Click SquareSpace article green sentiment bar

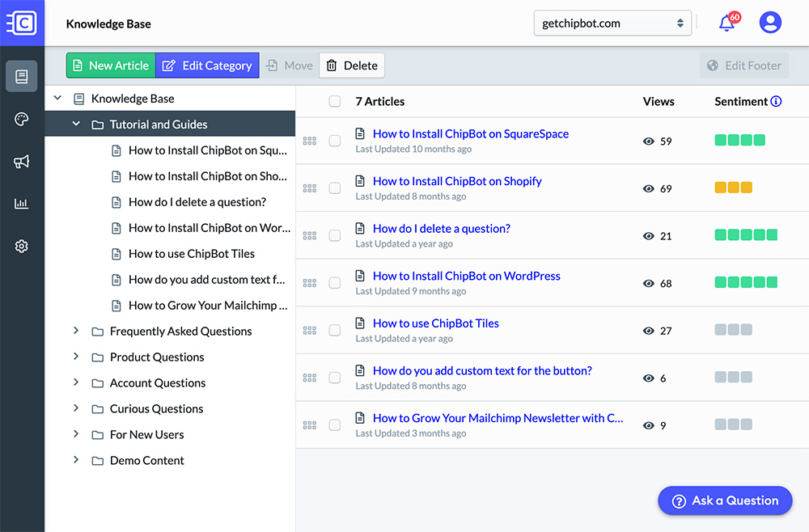pos(739,141)
